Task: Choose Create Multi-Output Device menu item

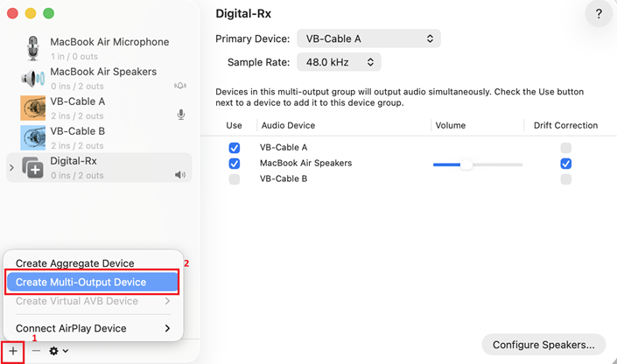Action: [x=92, y=282]
